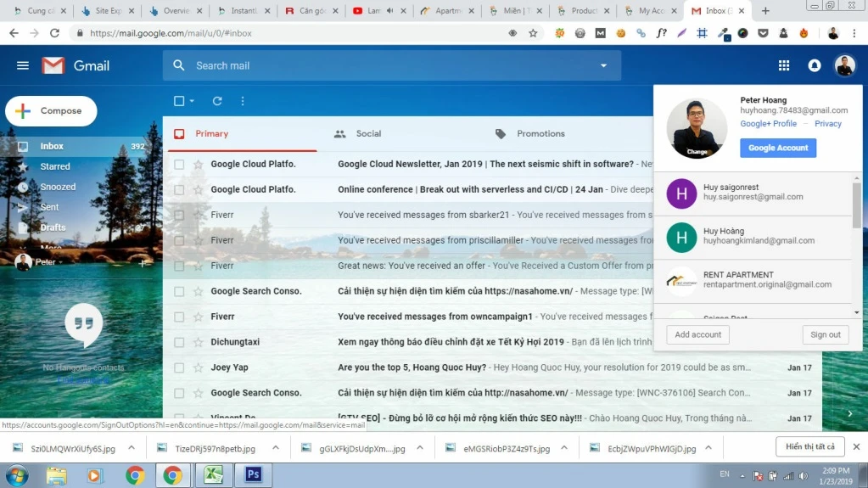Image resolution: width=868 pixels, height=488 pixels.
Task: Switch to the Social tab
Action: [367, 134]
